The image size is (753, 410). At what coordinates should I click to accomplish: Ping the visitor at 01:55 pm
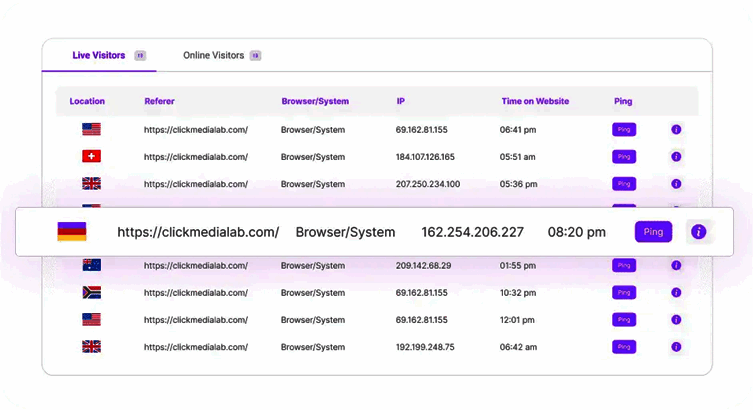(624, 266)
